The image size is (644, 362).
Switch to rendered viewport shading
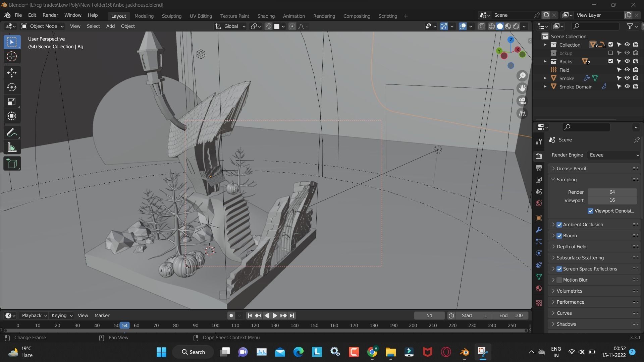click(516, 26)
